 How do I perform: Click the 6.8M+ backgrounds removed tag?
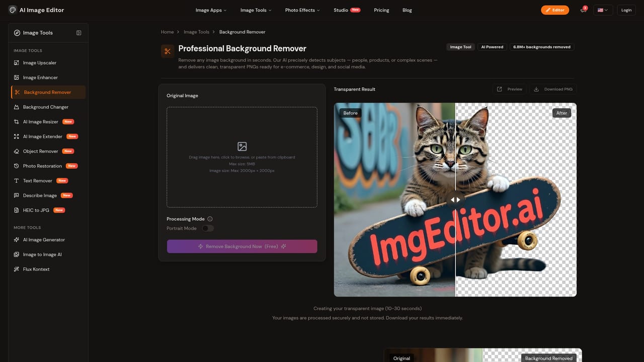point(542,47)
